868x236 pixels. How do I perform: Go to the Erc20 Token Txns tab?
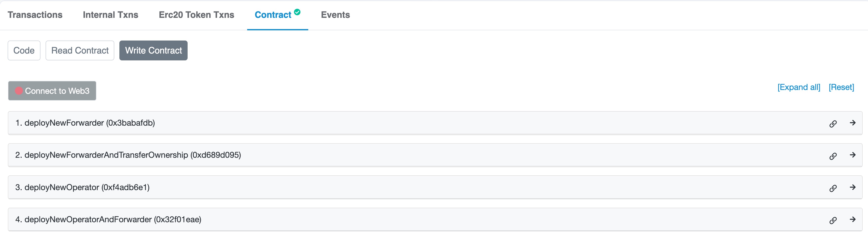197,15
